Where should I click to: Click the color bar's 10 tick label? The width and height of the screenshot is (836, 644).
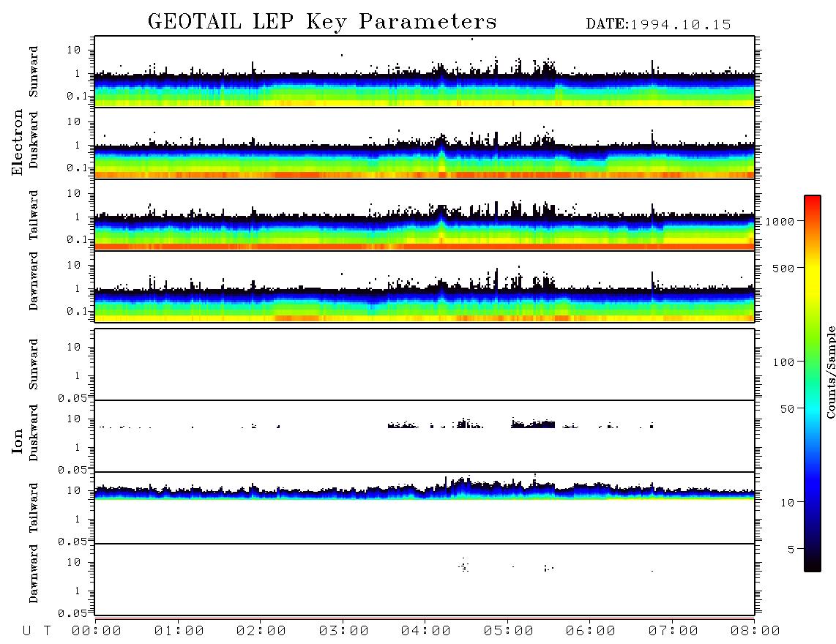(788, 502)
